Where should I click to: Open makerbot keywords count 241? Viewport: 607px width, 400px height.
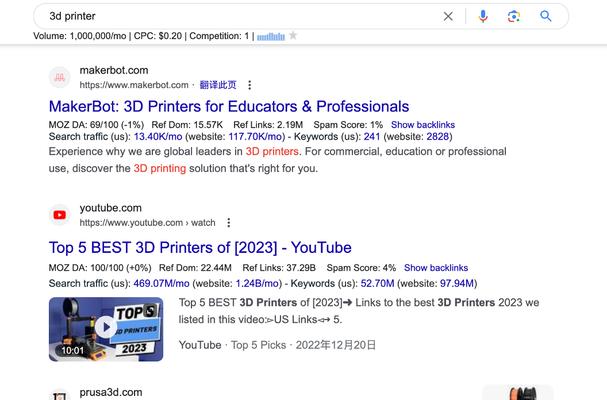point(372,137)
